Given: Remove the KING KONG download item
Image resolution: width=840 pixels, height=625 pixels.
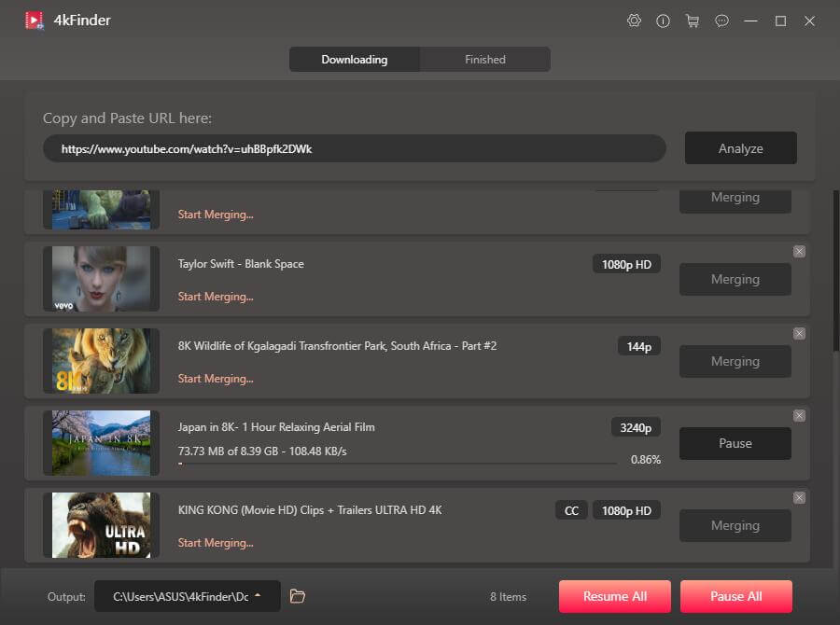Looking at the screenshot, I should point(799,498).
